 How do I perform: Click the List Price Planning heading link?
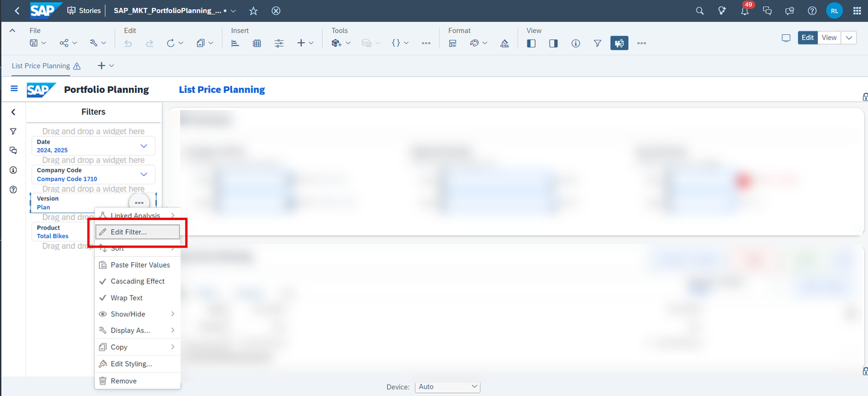[222, 89]
